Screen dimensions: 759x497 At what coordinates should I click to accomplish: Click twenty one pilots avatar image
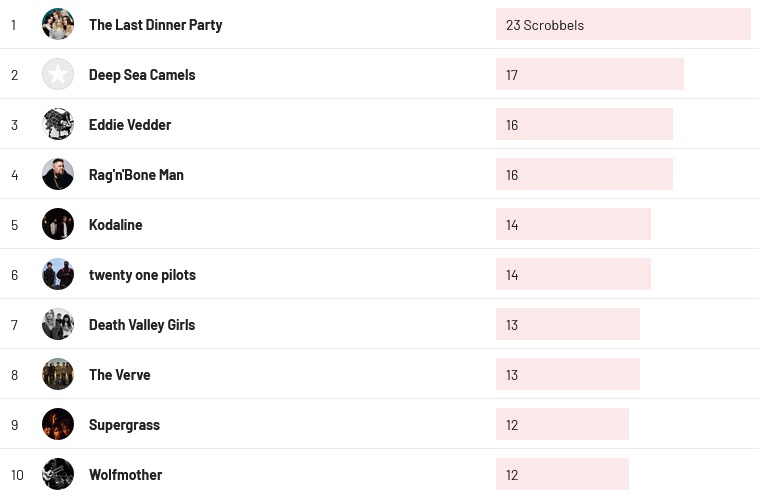click(x=58, y=274)
